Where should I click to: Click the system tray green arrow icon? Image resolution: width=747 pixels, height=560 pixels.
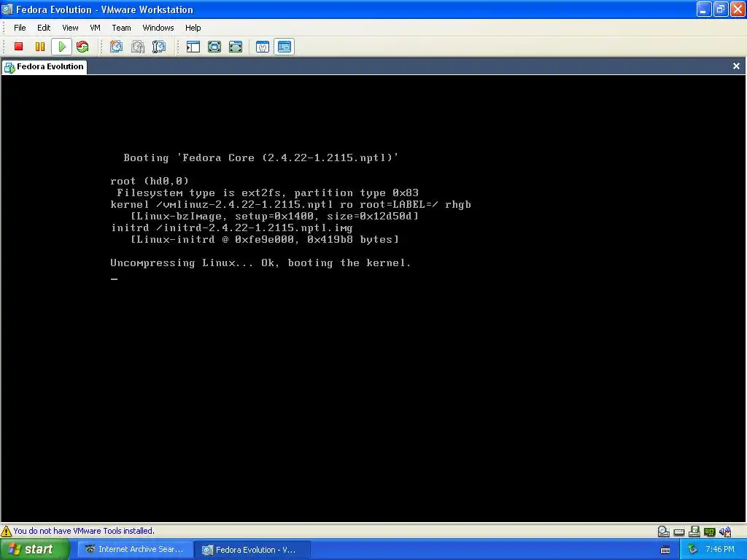click(x=693, y=550)
